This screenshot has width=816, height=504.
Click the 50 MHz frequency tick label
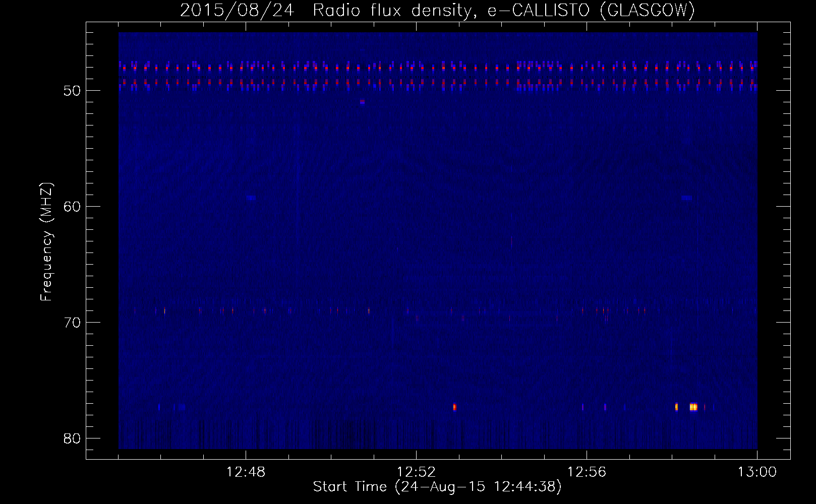tap(73, 91)
